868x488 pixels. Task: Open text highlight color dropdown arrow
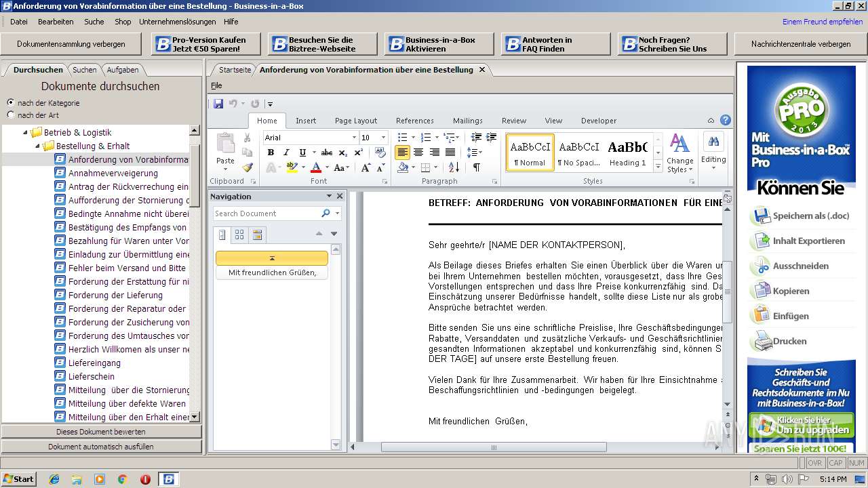[304, 167]
